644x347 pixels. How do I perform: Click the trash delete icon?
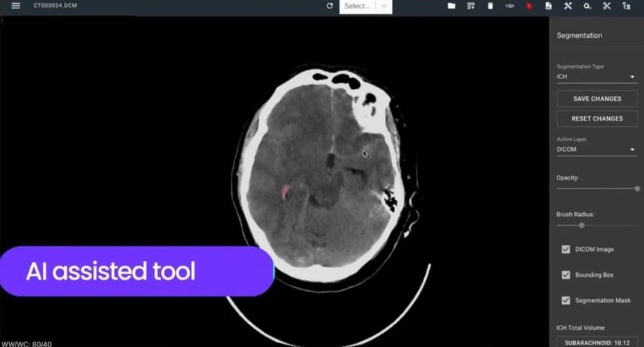pyautogui.click(x=490, y=6)
